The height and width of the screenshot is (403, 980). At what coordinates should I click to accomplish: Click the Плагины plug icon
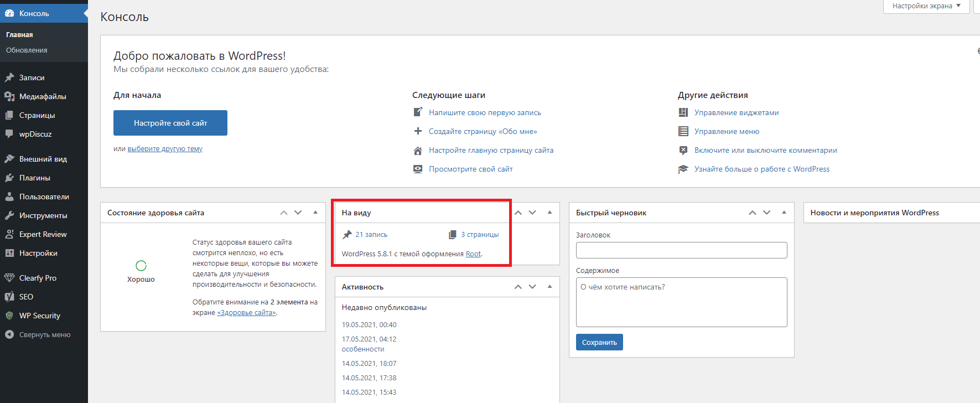click(x=9, y=178)
